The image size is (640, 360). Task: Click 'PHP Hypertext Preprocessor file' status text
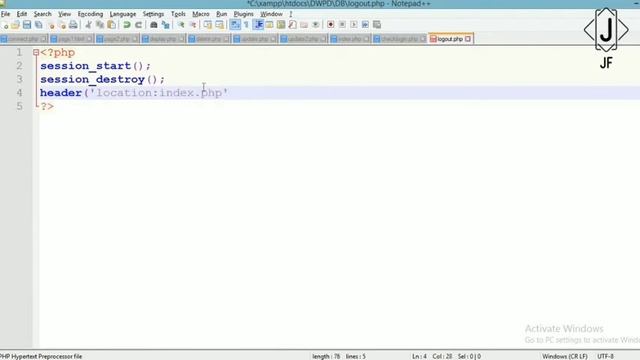point(41,356)
